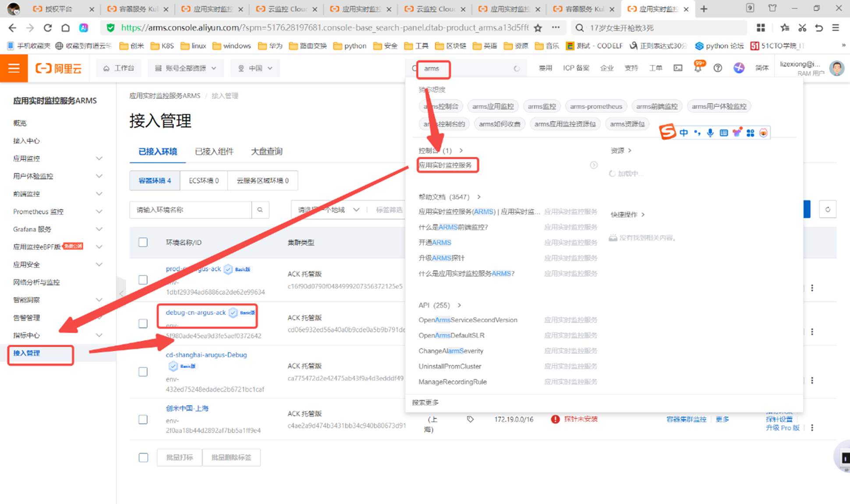Viewport: 850px width, 504px height.
Task: Tick checkbox for prod argus-ack environment
Action: [143, 280]
